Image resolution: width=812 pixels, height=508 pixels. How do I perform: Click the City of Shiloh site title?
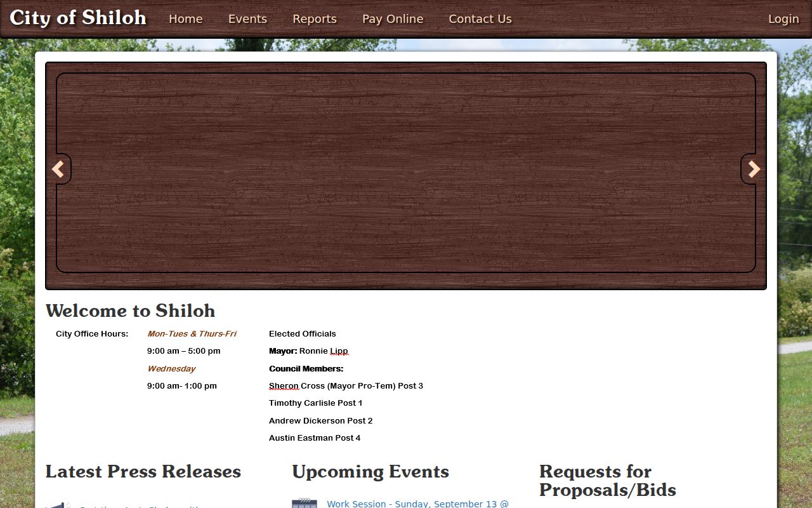[x=78, y=18]
